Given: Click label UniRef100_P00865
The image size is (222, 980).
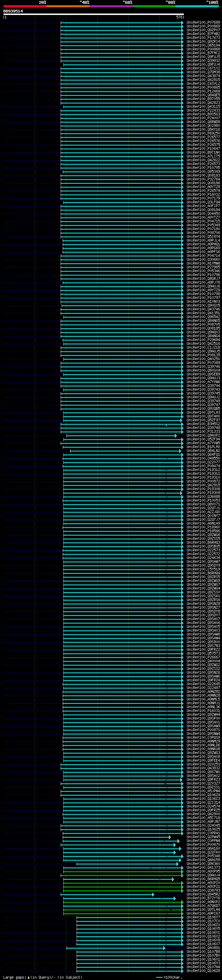Looking at the screenshot, I should click(x=203, y=88).
